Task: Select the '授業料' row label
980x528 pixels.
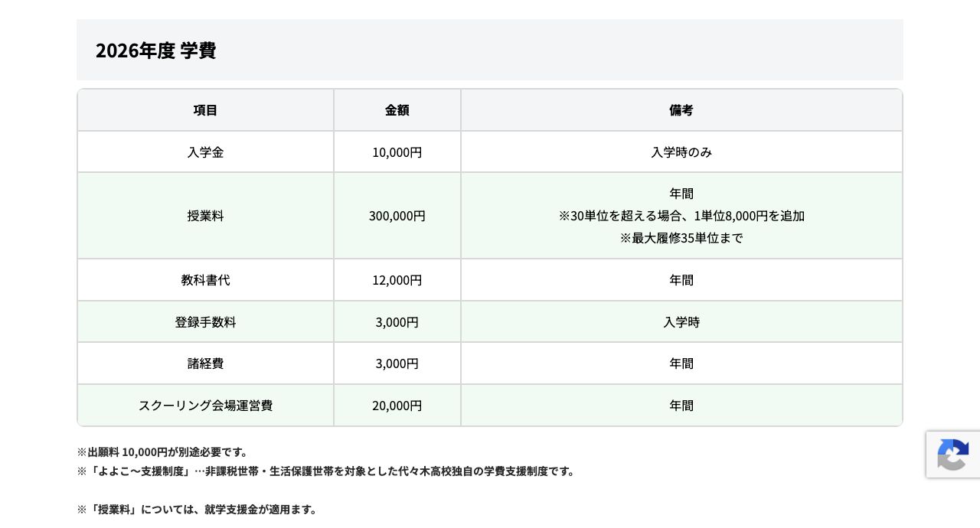Action: tap(205, 216)
